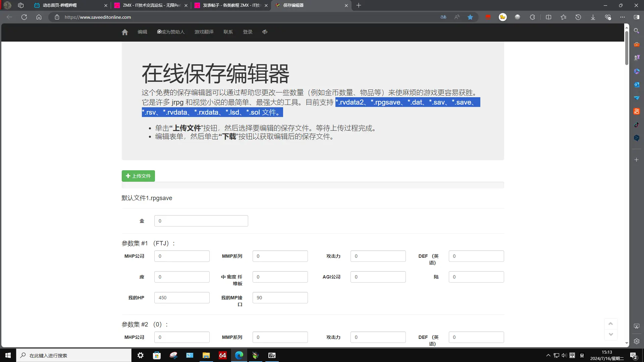Open browser downloads icon
The image size is (644, 362).
[x=593, y=17]
